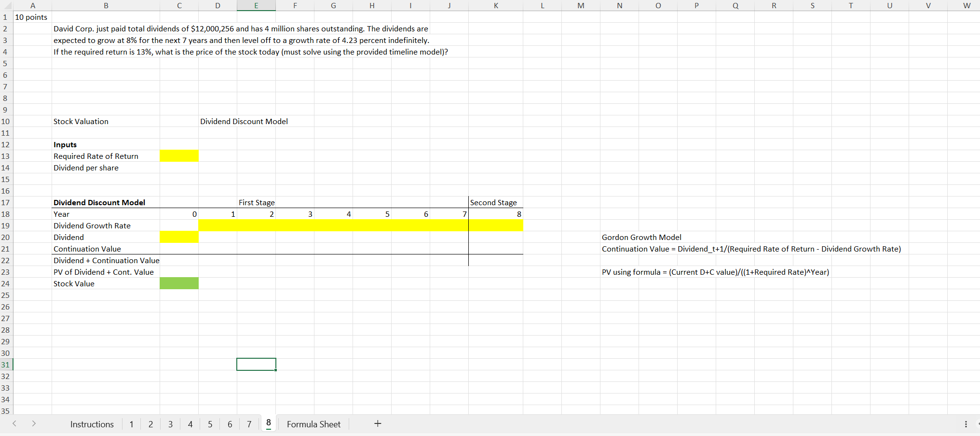This screenshot has height=436, width=980.
Task: Click the 'Continuation Value' row label
Action: tap(87, 249)
